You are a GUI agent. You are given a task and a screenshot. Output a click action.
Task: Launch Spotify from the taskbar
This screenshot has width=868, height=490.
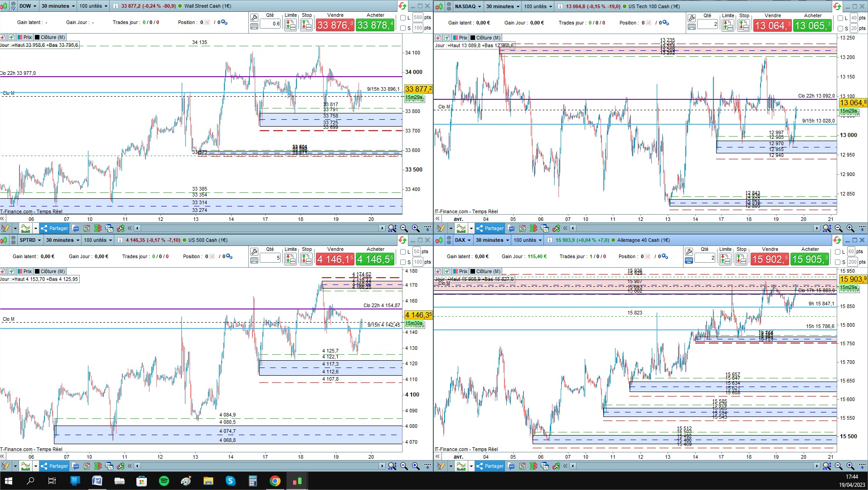[164, 481]
